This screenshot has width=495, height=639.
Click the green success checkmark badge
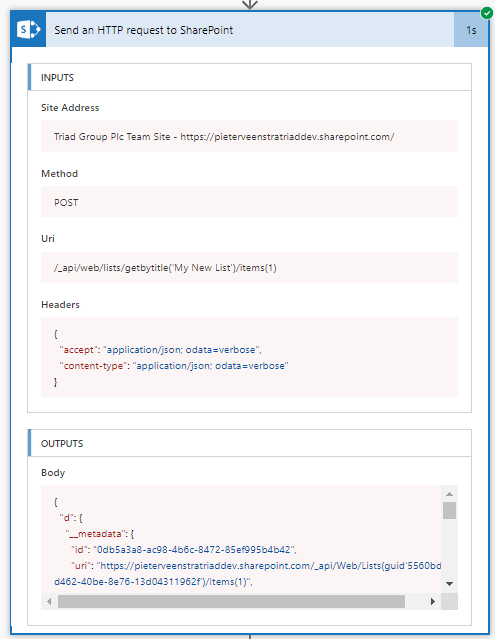coord(486,13)
